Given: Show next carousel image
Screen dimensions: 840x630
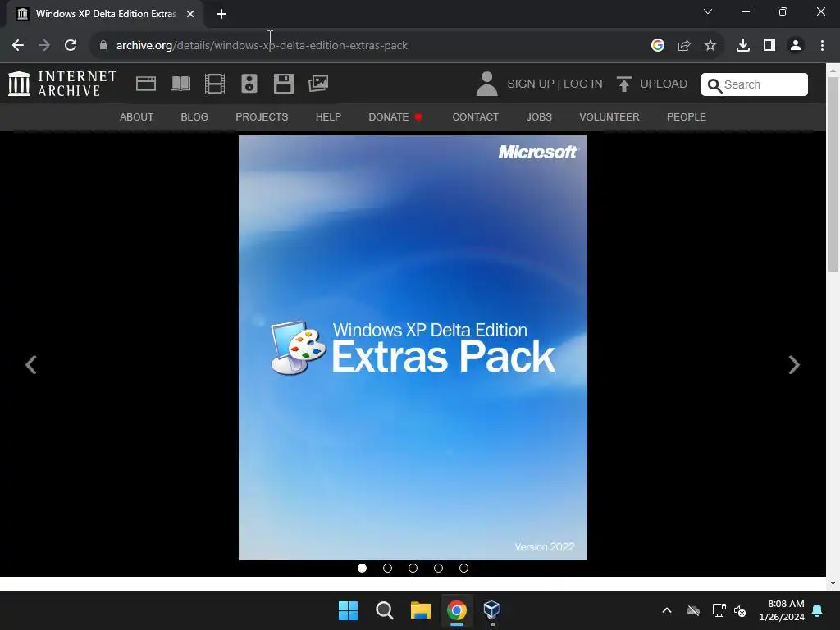Looking at the screenshot, I should (794, 365).
